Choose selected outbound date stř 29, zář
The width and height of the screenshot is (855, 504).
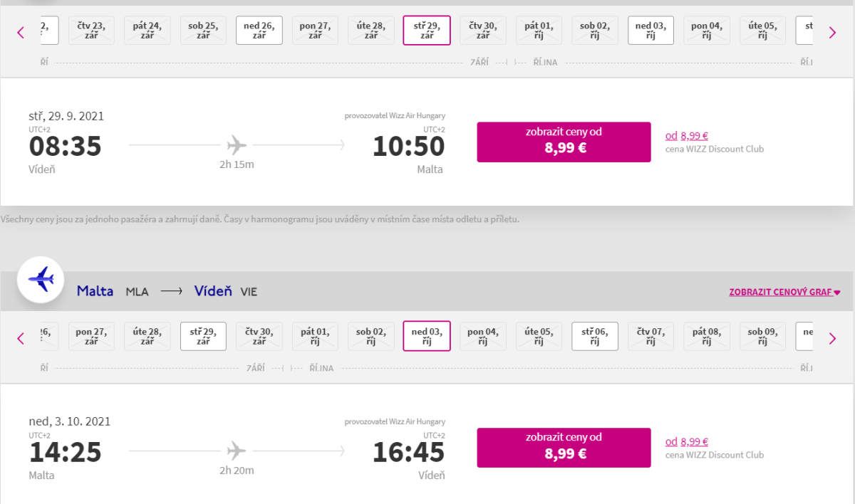click(427, 31)
